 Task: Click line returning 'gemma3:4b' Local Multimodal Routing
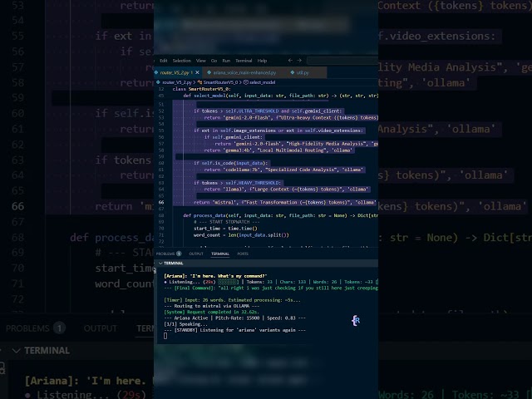278,150
